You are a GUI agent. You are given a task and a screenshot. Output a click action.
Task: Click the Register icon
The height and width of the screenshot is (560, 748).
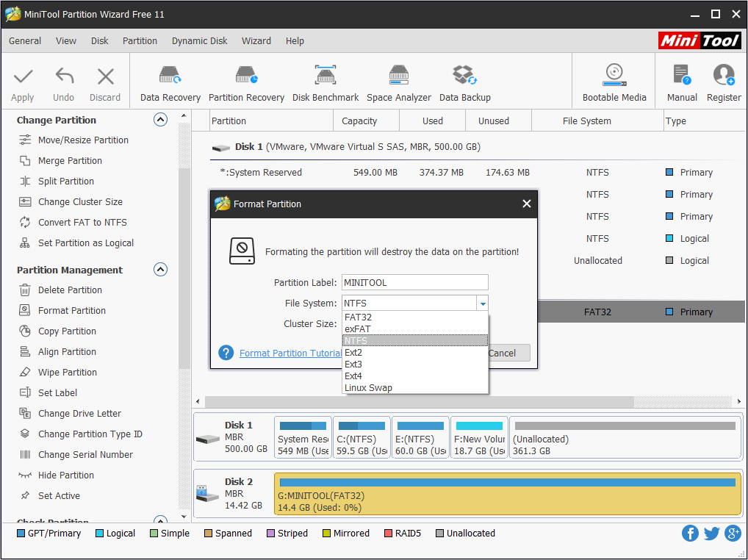724,76
